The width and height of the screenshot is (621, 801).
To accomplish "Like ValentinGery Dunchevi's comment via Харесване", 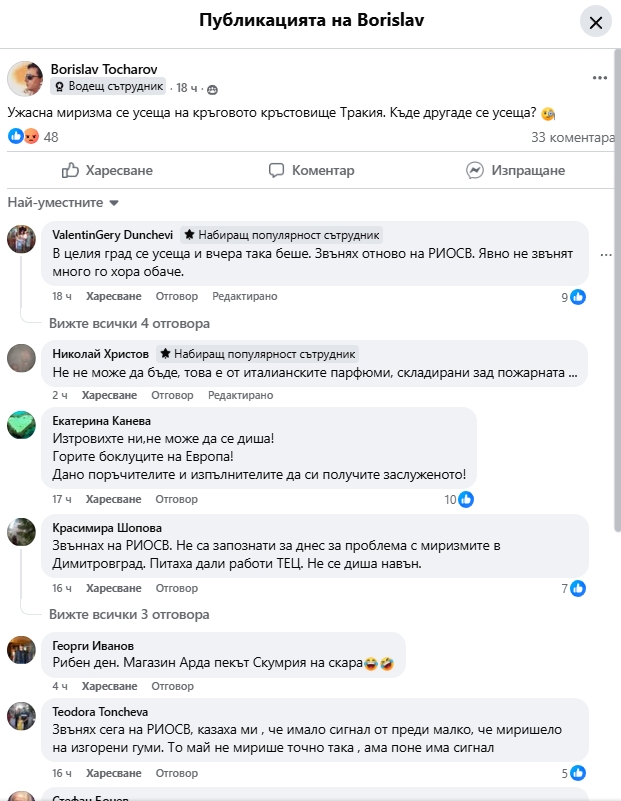I will (113, 296).
